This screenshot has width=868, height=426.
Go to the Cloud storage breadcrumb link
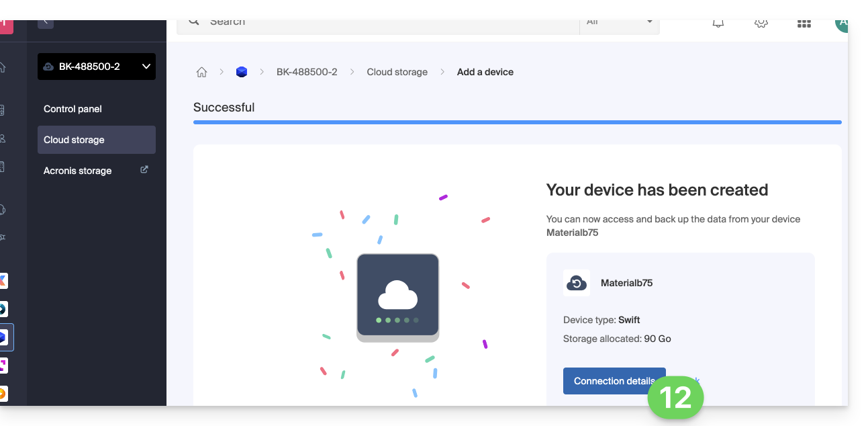397,72
